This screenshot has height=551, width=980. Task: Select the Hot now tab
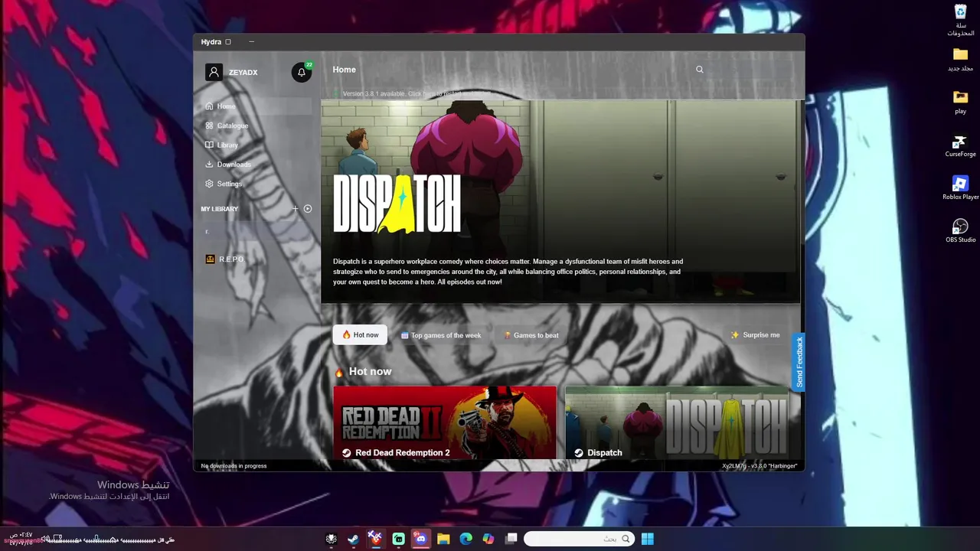(360, 335)
